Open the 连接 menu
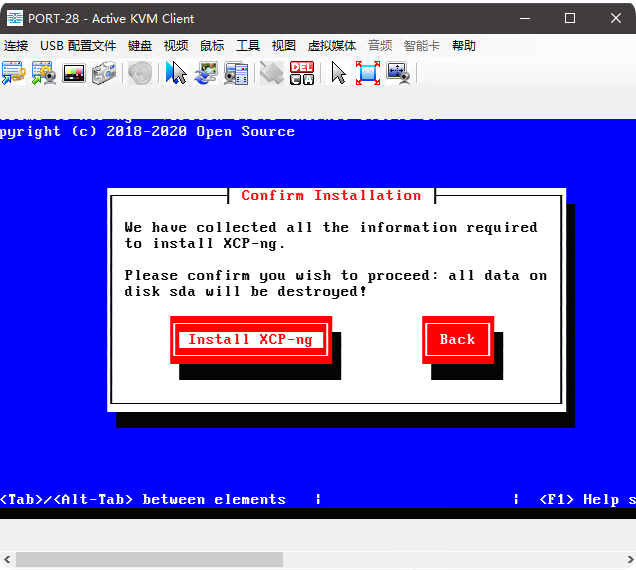Screen dimensions: 636x570 [16, 45]
